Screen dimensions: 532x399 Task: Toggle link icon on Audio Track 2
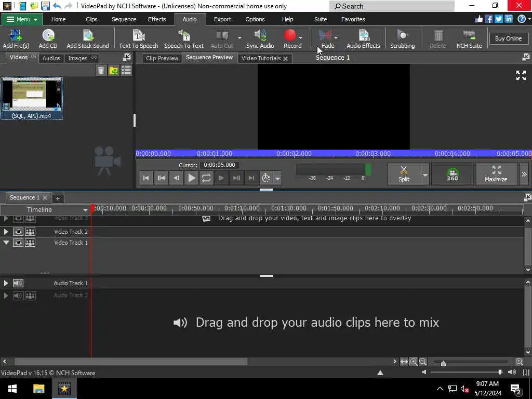(x=30, y=296)
